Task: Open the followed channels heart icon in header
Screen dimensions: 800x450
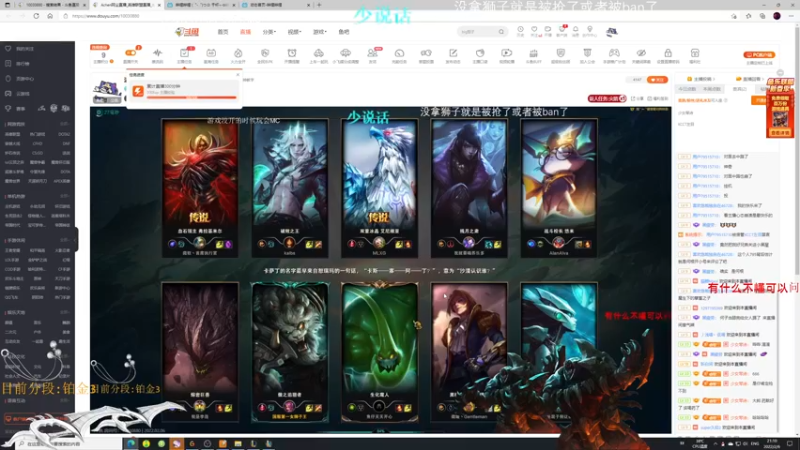Action: [x=534, y=30]
